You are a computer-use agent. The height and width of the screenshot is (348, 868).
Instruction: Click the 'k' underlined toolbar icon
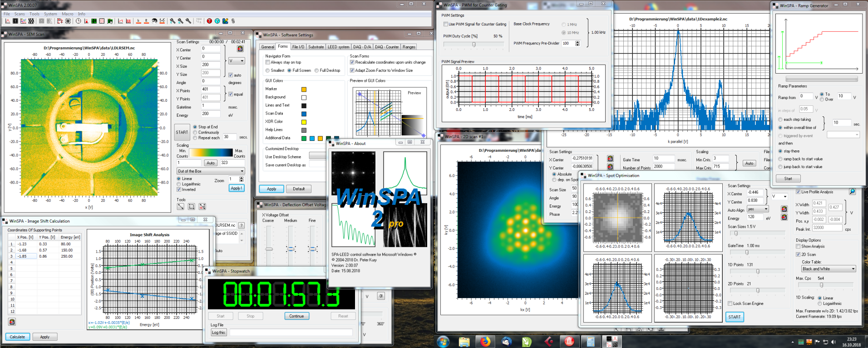tap(138, 21)
